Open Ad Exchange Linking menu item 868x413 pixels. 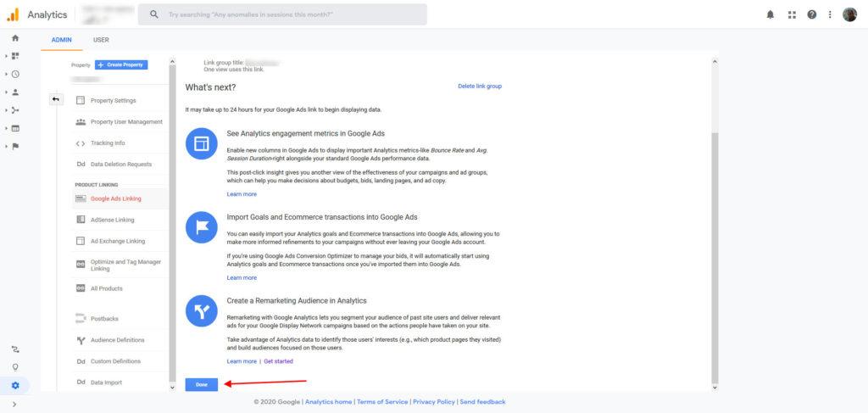[120, 242]
